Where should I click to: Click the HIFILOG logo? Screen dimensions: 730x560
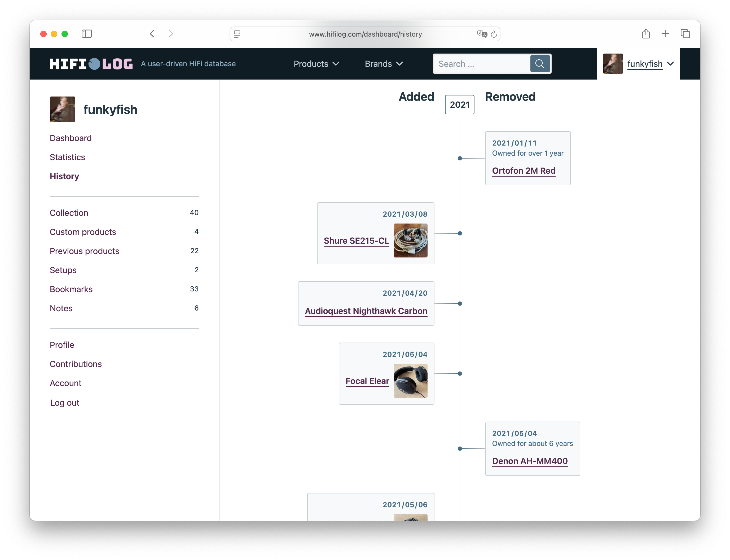(91, 64)
